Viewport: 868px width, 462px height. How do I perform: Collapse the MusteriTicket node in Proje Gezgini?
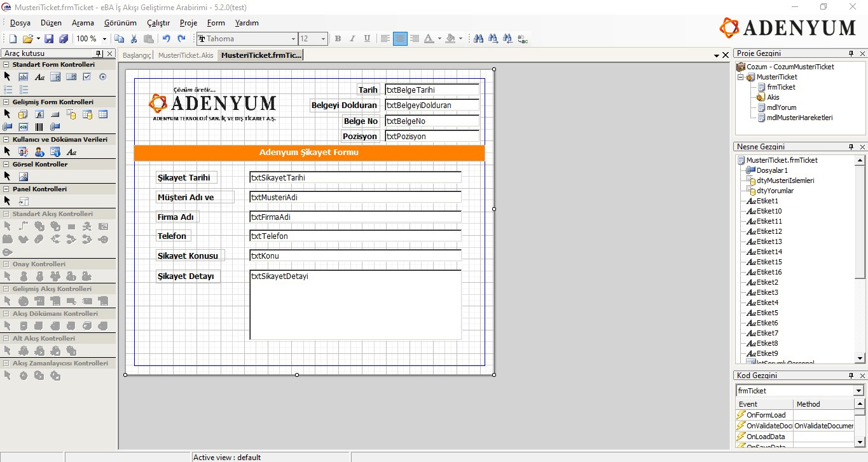tap(741, 77)
